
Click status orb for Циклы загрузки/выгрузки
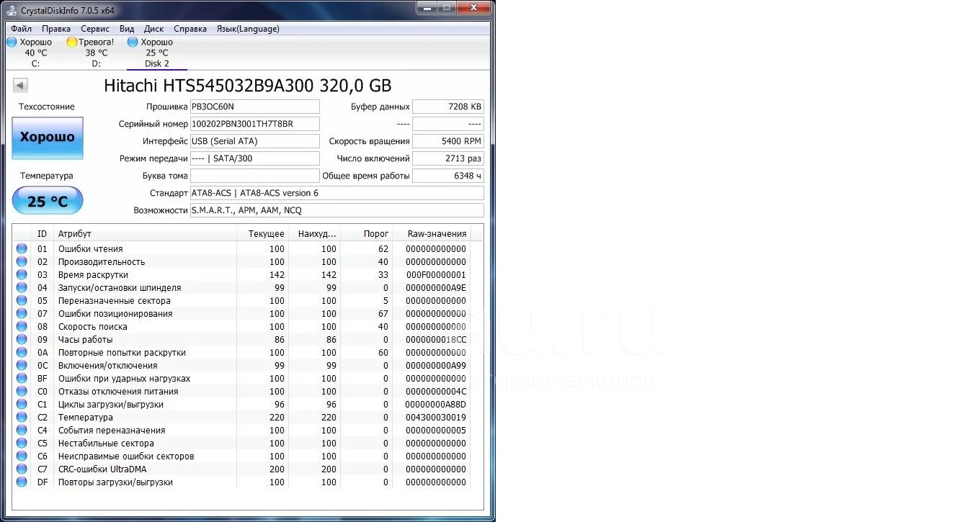(x=22, y=404)
